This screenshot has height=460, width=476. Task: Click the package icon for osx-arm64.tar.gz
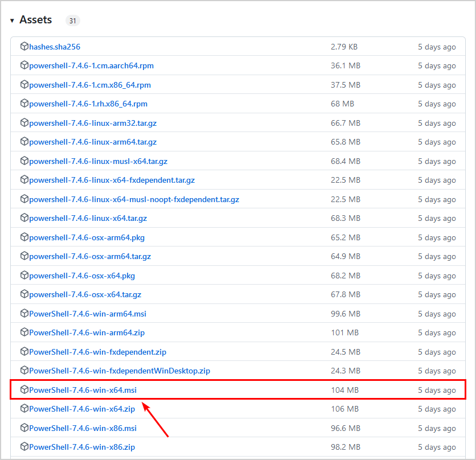[24, 256]
